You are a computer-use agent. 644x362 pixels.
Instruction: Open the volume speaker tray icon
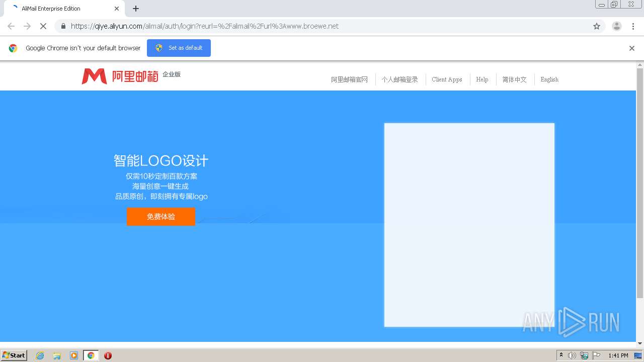click(572, 355)
